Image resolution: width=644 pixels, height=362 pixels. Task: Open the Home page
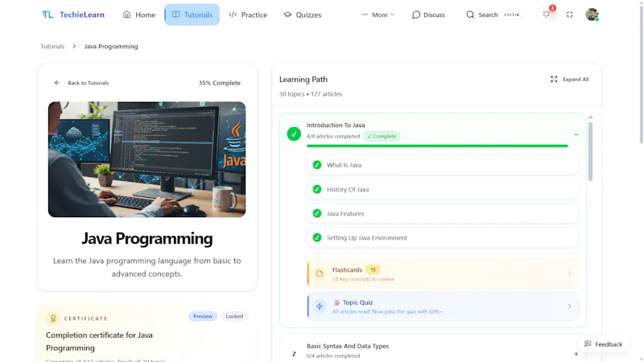(x=139, y=14)
